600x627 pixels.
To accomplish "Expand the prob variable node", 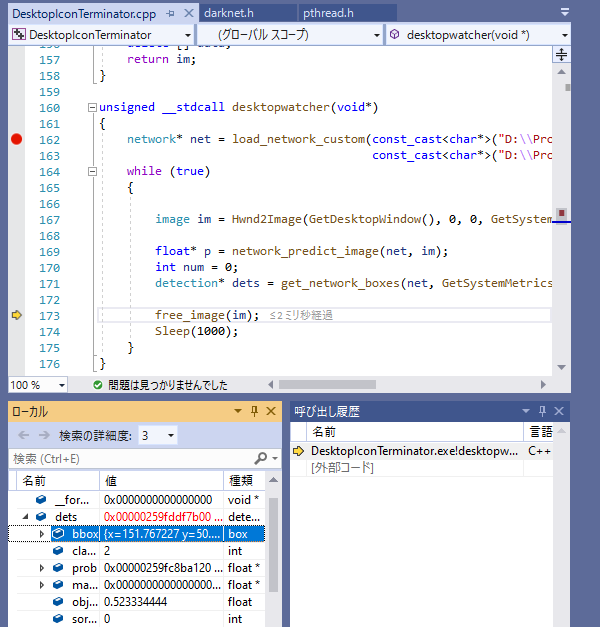I will 42,568.
